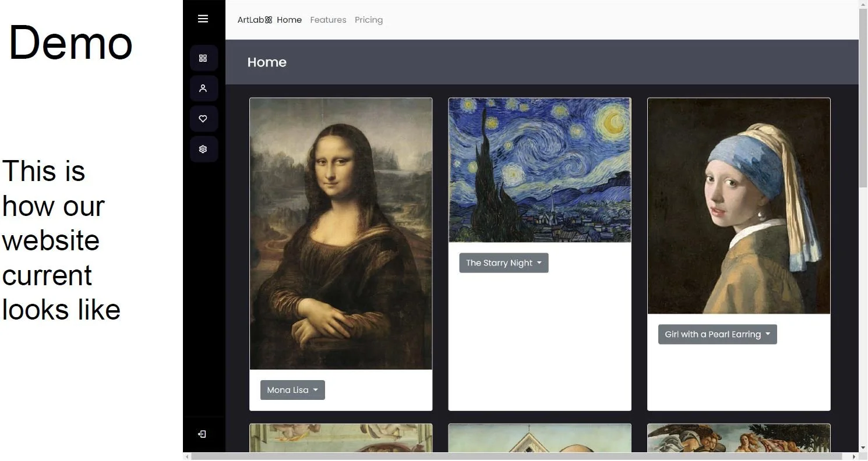Click the ArtLab brand logo

(255, 20)
